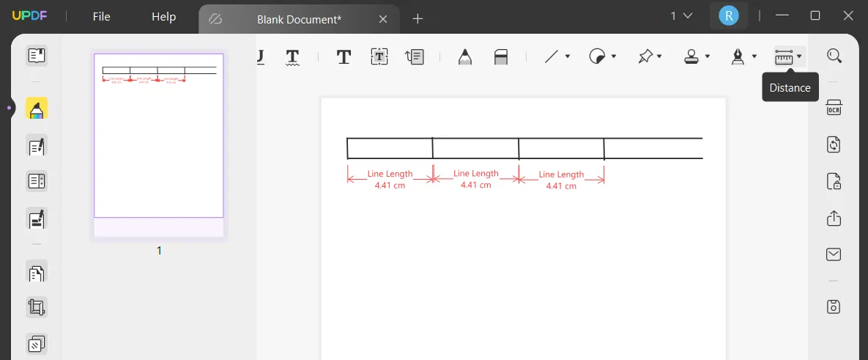Expand the collapsed left panel handle
Image resolution: width=868 pixels, height=360 pixels.
pyautogui.click(x=10, y=108)
